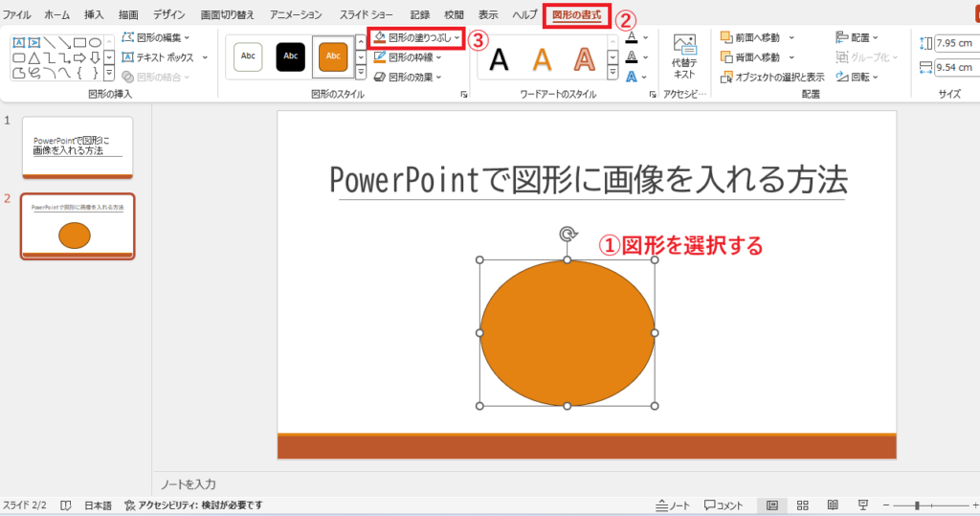
Task: Insert the right brace shape
Action: tap(95, 73)
